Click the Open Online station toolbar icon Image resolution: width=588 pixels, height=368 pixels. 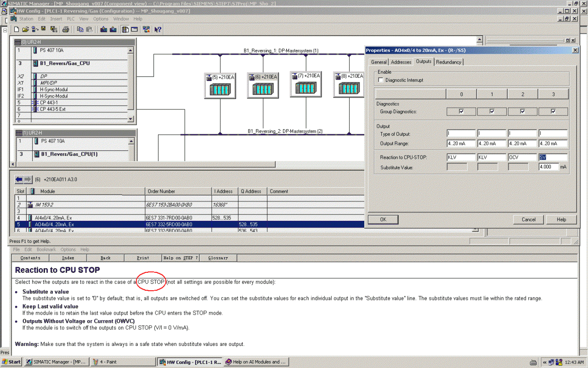(35, 29)
